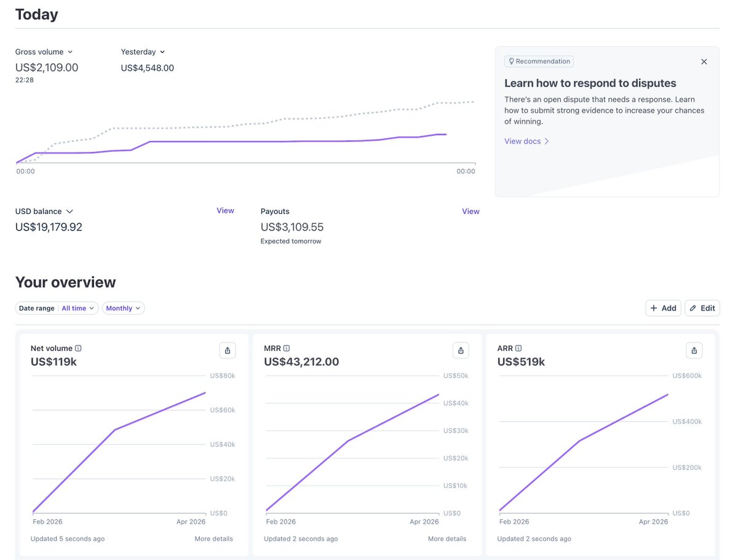Export the Net volume chart
The image size is (738, 560).
tap(228, 350)
